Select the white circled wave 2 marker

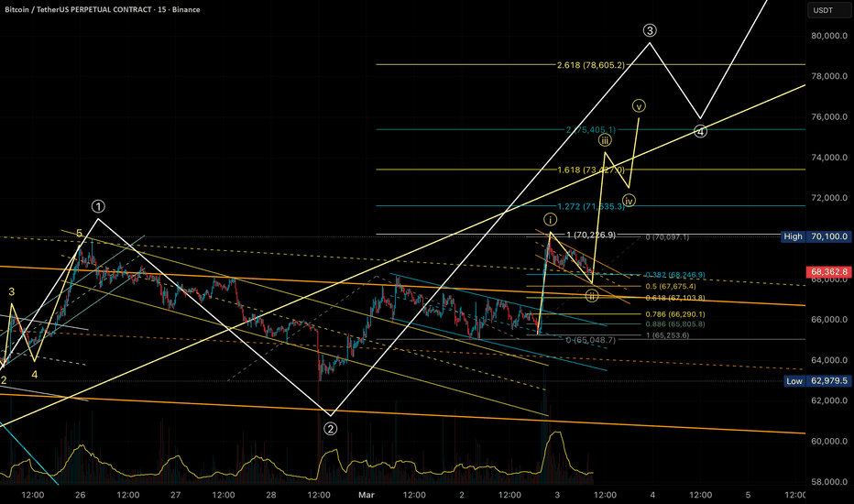tap(330, 427)
